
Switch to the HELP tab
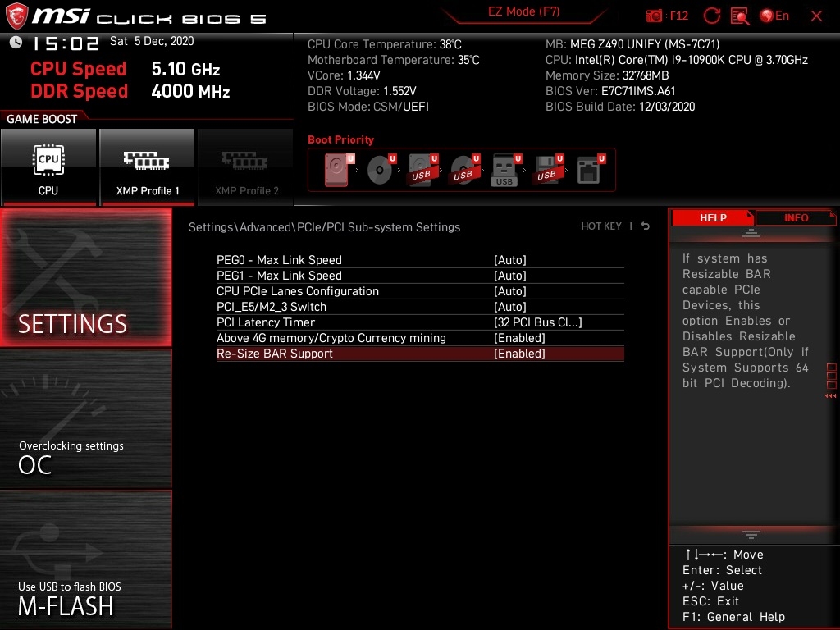pyautogui.click(x=713, y=217)
